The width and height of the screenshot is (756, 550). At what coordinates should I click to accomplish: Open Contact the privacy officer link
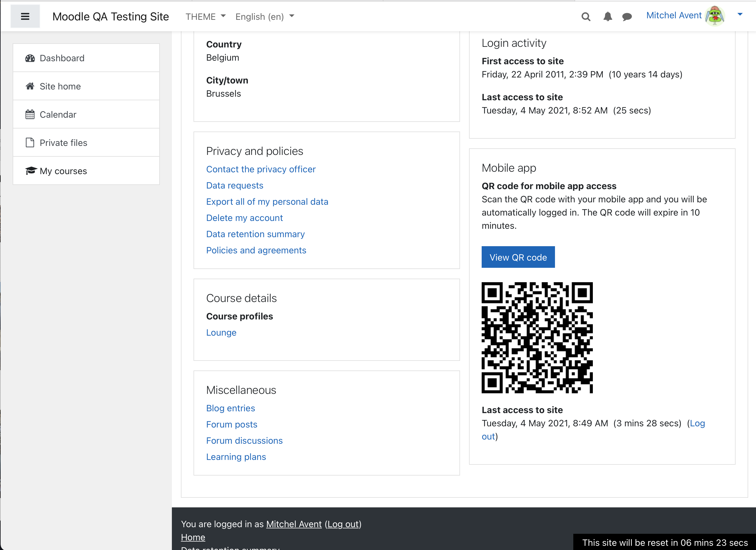pos(261,169)
